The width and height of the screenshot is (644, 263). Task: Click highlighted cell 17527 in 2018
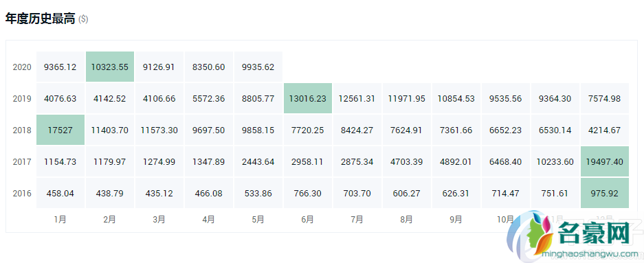[60, 130]
